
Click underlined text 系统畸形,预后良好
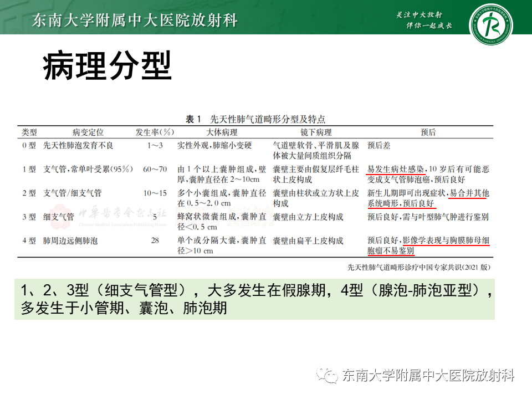coord(401,203)
